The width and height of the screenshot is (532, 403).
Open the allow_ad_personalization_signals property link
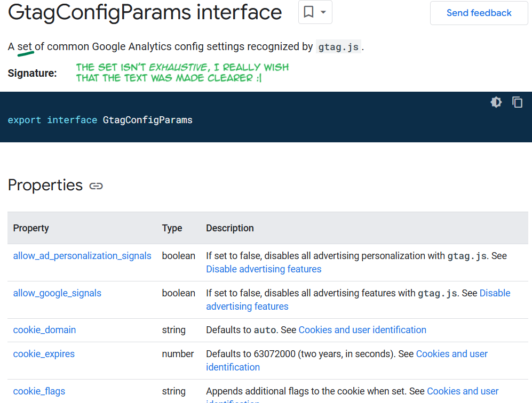point(82,256)
